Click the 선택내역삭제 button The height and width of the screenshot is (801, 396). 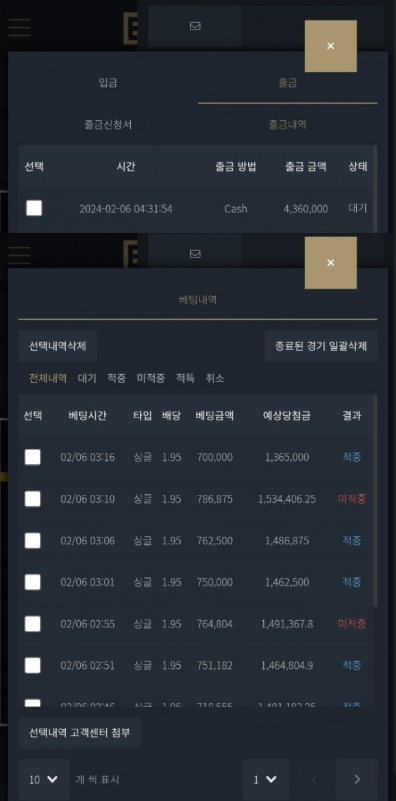57,346
